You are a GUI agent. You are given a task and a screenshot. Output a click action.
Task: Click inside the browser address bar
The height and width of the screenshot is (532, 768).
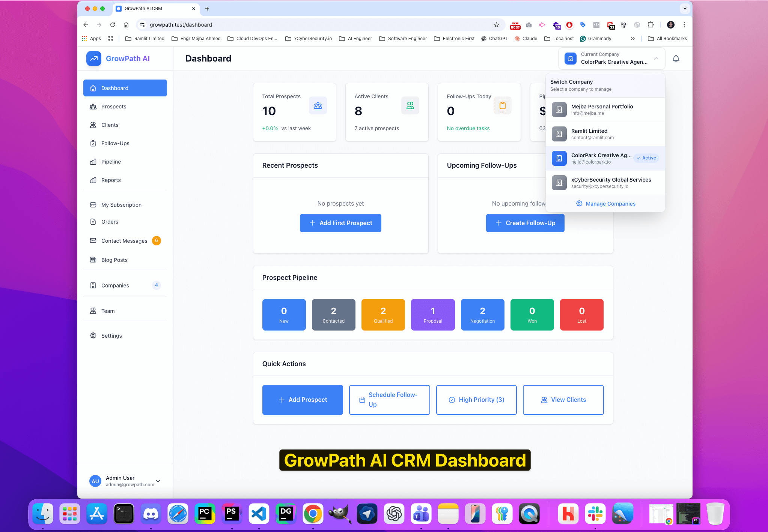[263, 25]
